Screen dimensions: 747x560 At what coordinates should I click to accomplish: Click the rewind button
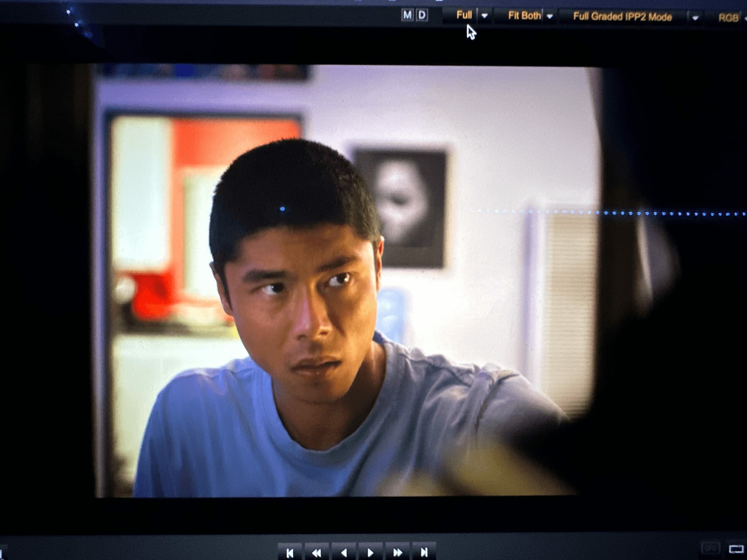316,553
